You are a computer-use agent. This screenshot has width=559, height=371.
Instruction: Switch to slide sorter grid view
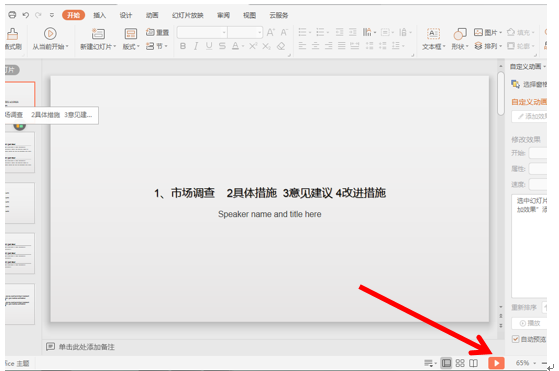click(460, 363)
